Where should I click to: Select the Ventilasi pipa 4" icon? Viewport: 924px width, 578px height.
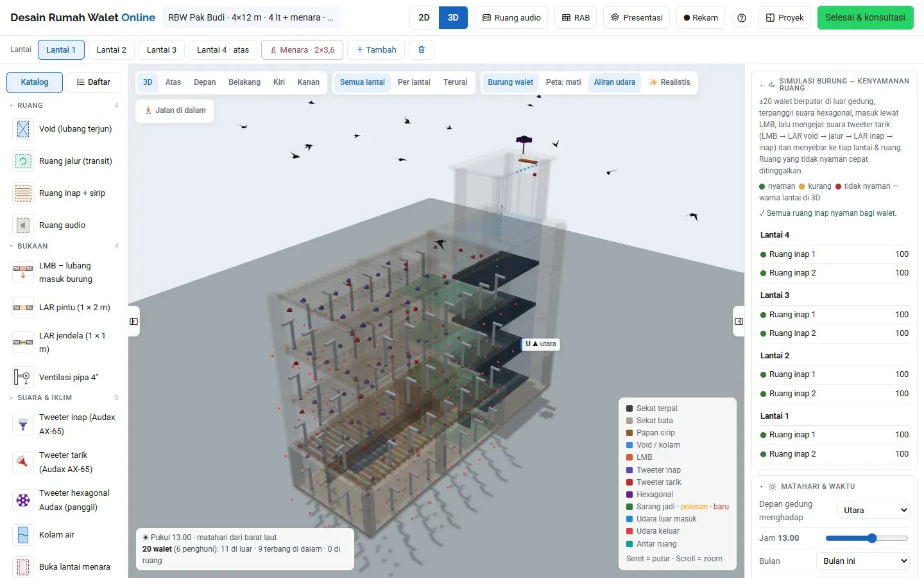[x=23, y=377]
